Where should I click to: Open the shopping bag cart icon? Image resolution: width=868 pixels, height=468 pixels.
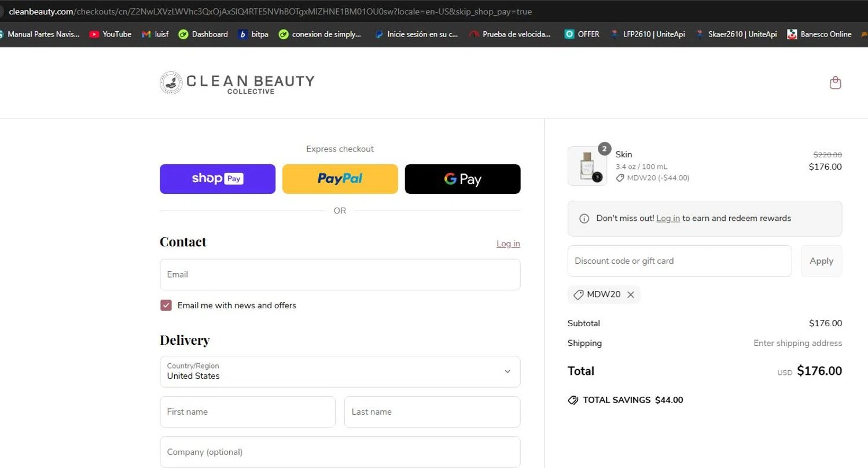pos(835,83)
